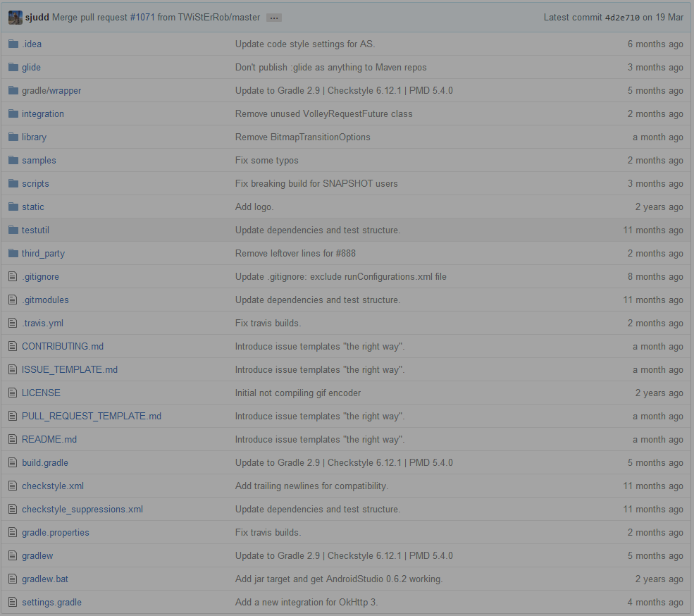The image size is (694, 616).
Task: Open the CONTRIBUTING.md file
Action: coord(63,346)
